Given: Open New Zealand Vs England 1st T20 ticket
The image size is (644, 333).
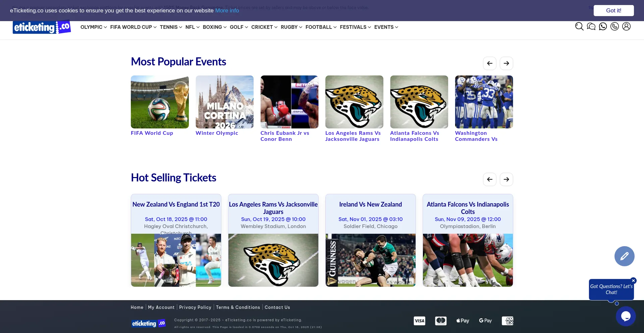Looking at the screenshot, I should point(176,205).
